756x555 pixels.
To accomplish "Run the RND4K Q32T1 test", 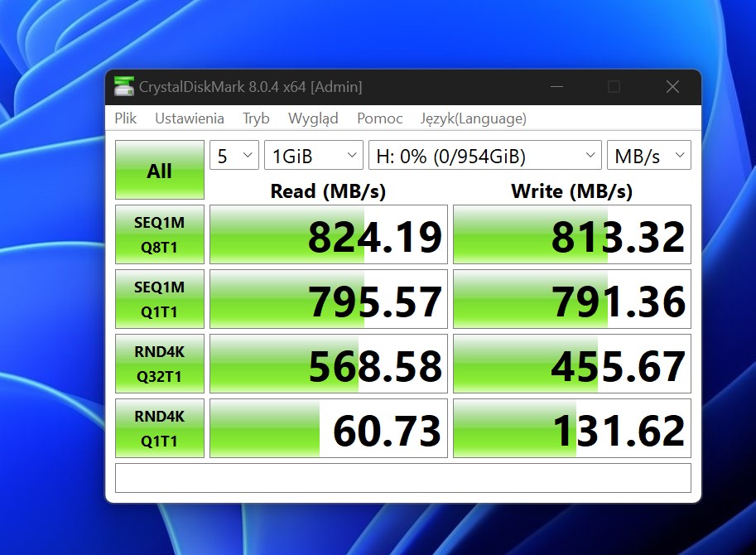I will tap(160, 364).
